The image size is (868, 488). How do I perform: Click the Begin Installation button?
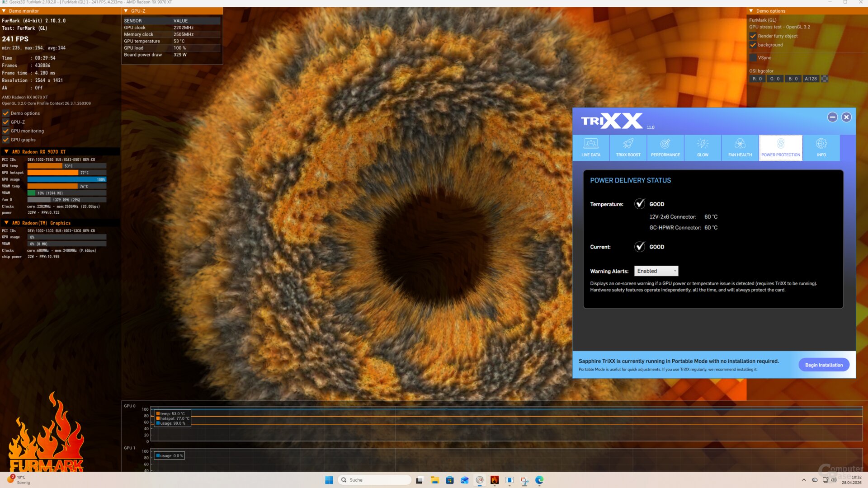coord(823,365)
